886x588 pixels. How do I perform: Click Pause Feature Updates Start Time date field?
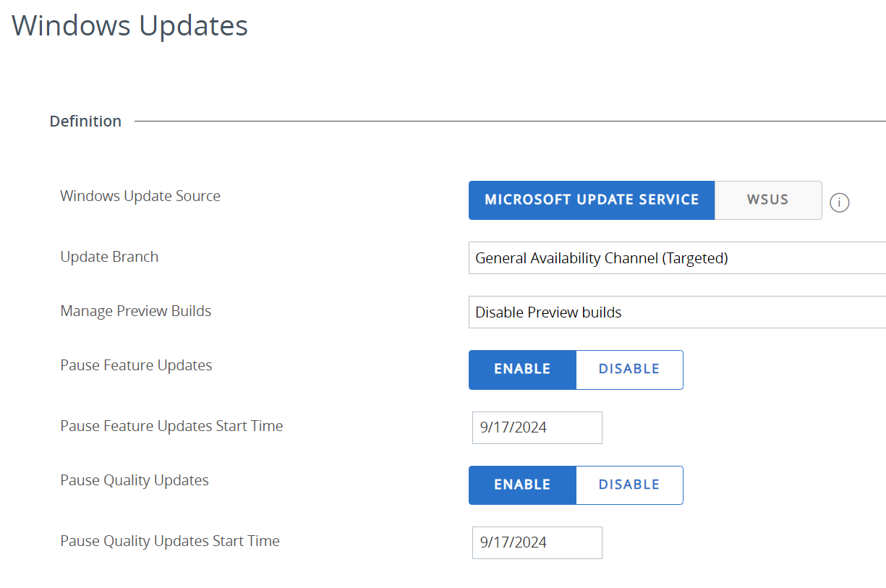[537, 427]
